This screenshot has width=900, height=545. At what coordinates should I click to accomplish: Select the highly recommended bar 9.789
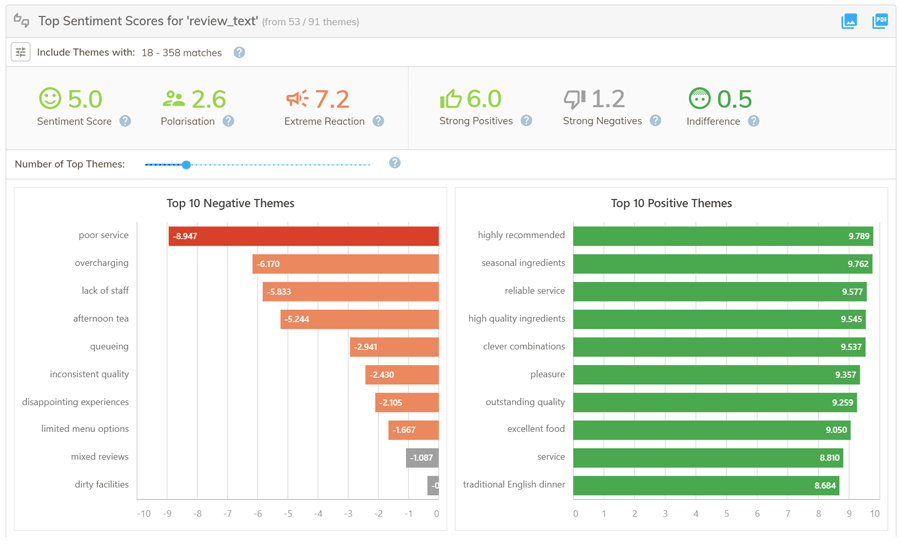(723, 236)
